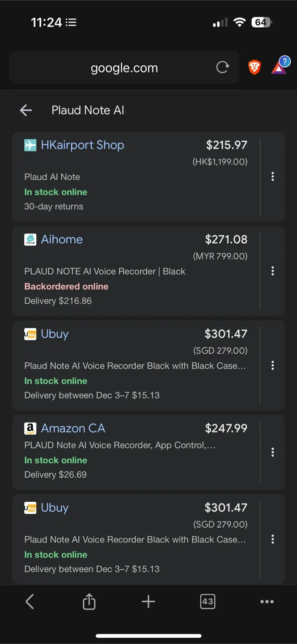Open the browser menu with the ellipsis icon
The width and height of the screenshot is (297, 644).
267,602
